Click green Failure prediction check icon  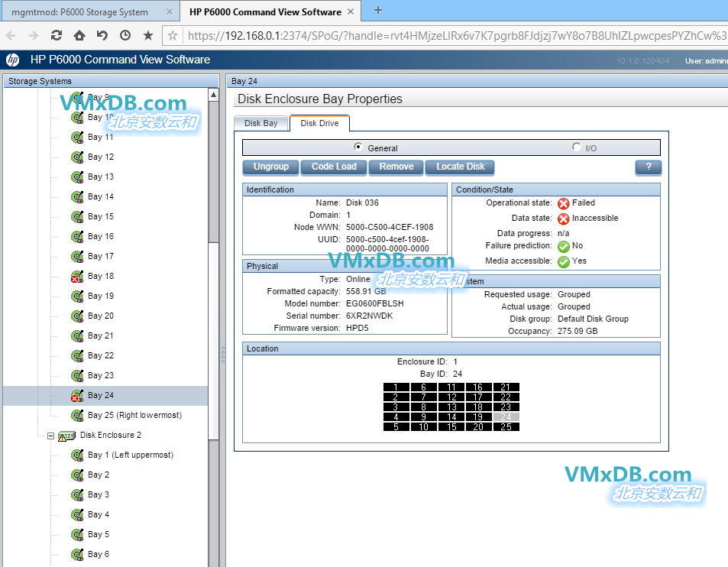(564, 246)
